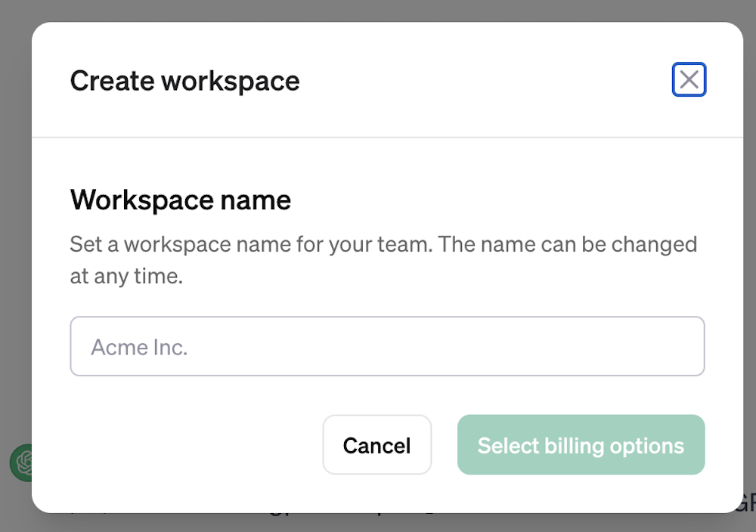Close the Create workspace dialog
This screenshot has width=756, height=532.
click(689, 79)
